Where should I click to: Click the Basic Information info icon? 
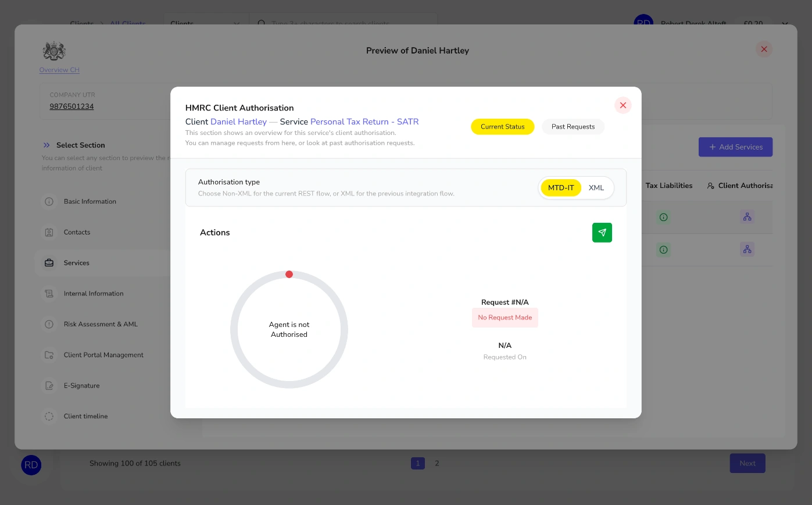pyautogui.click(x=49, y=201)
